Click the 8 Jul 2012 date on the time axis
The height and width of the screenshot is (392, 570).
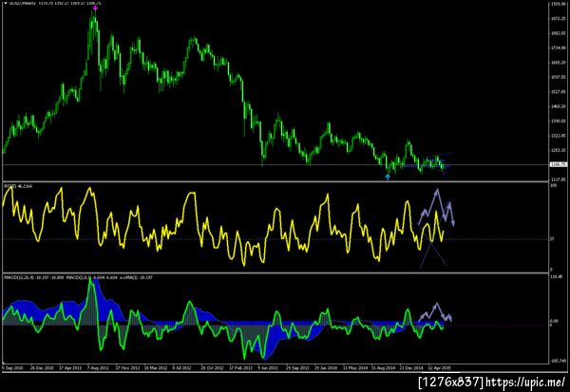point(181,368)
